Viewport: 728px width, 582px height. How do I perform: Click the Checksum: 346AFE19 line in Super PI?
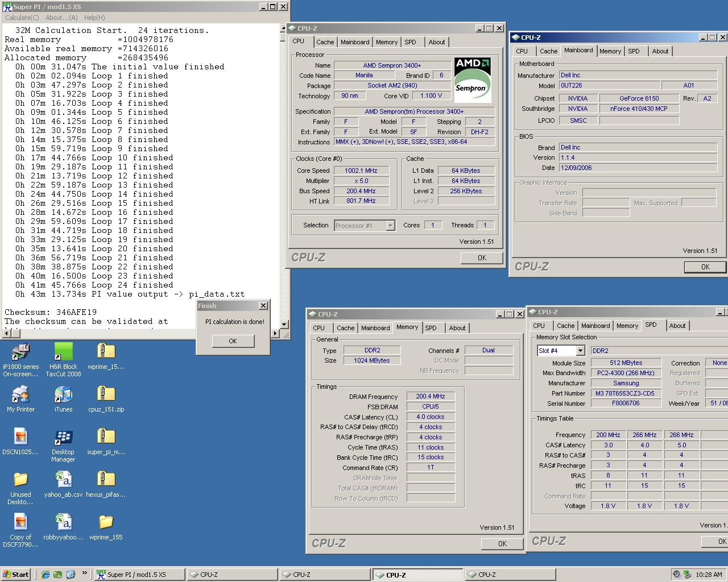pyautogui.click(x=51, y=312)
